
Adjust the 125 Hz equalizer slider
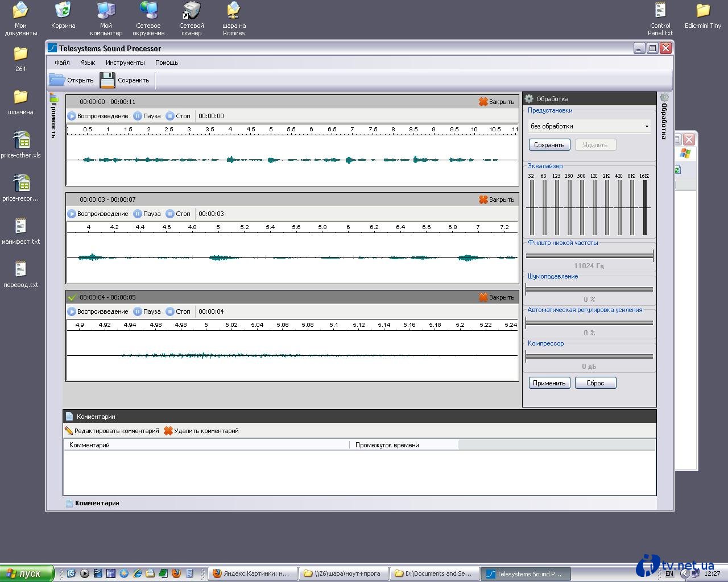(x=557, y=207)
